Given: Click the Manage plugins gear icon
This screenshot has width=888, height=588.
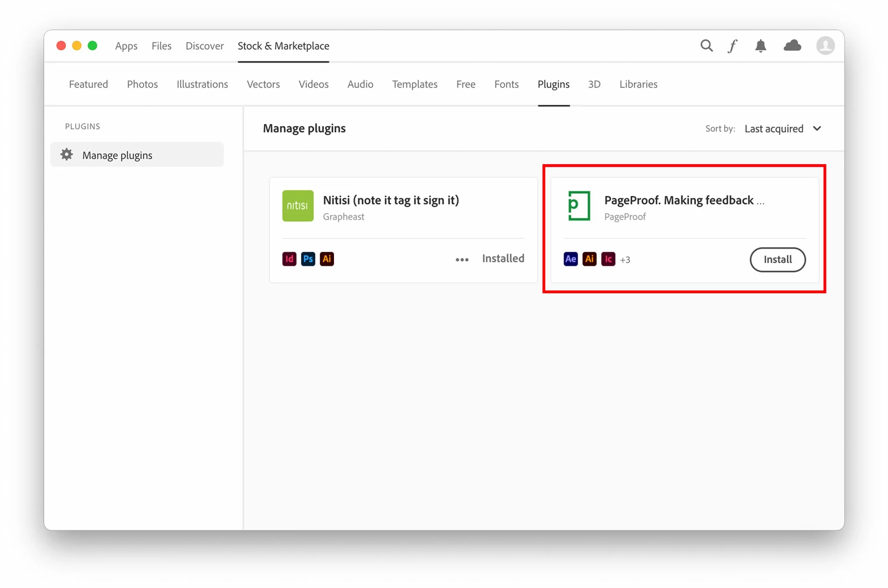Looking at the screenshot, I should tap(66, 155).
